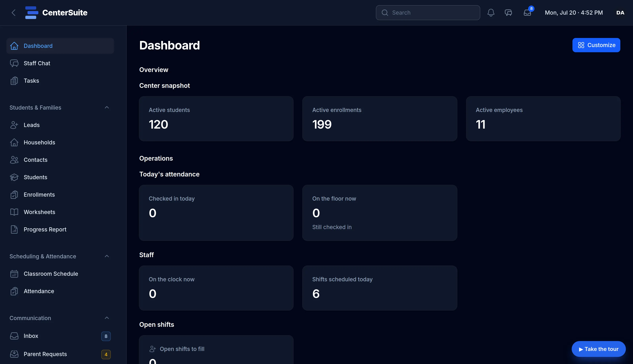Click the Students graduation cap icon
This screenshot has height=364, width=633.
pos(14,177)
